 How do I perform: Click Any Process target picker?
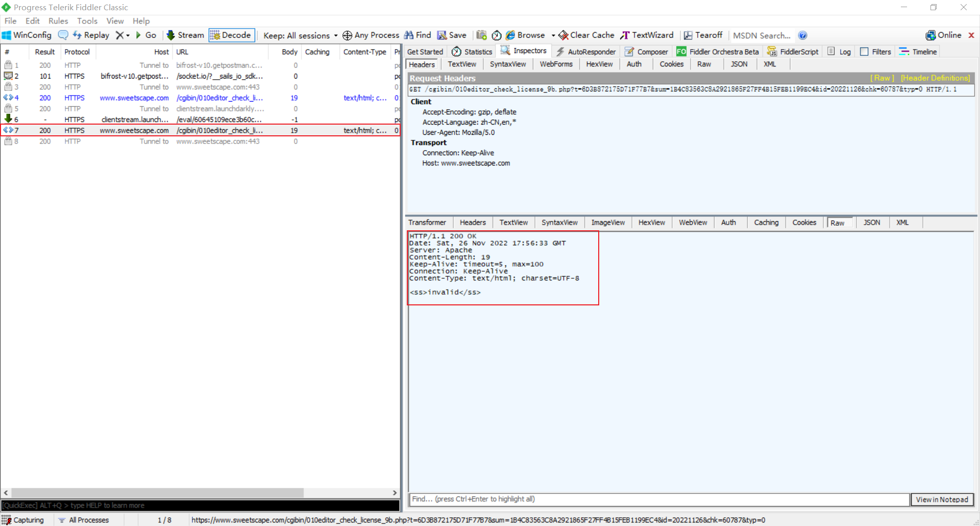371,35
